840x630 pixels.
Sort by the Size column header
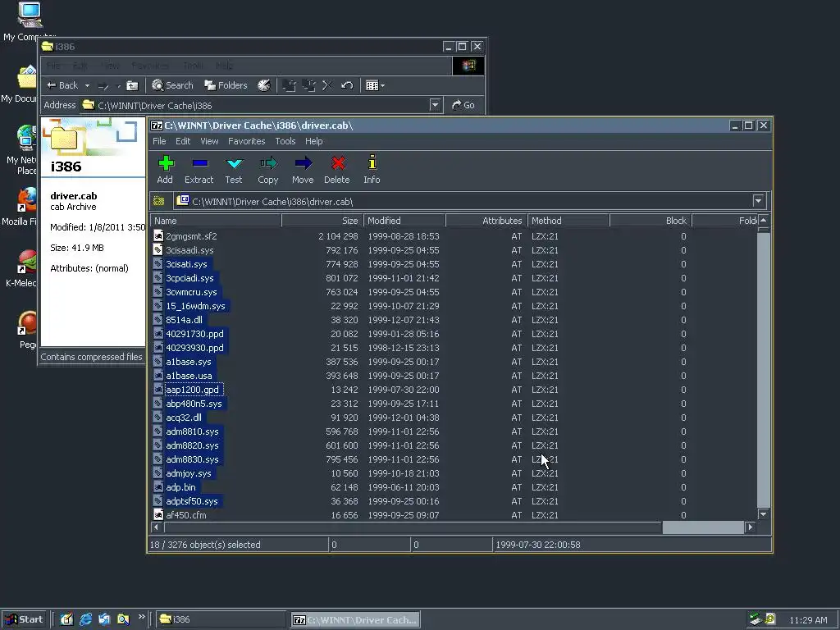click(x=322, y=221)
